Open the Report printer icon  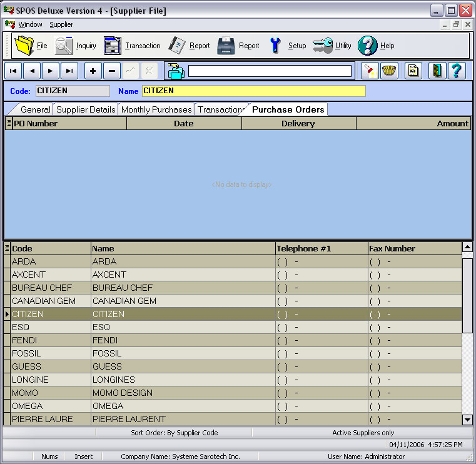226,46
